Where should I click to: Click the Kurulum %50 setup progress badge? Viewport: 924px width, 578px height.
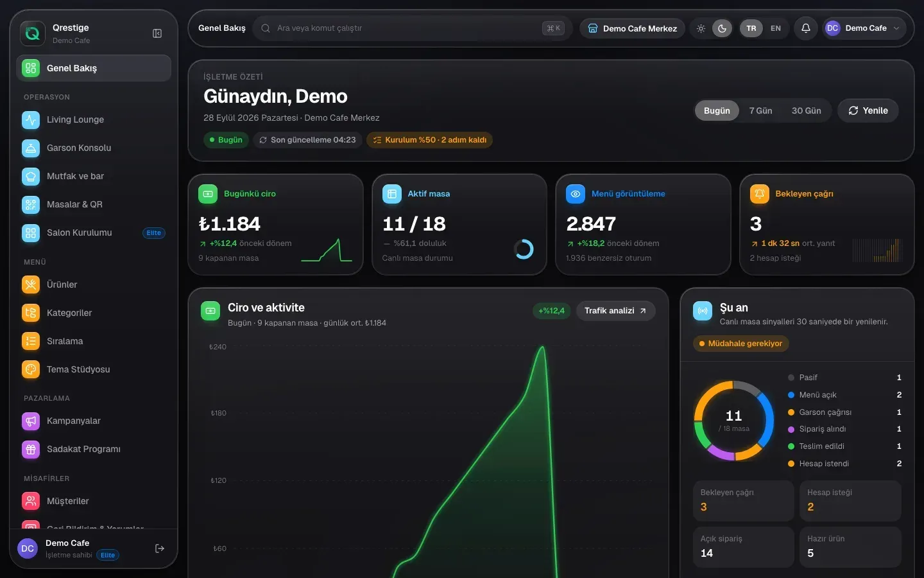point(429,140)
